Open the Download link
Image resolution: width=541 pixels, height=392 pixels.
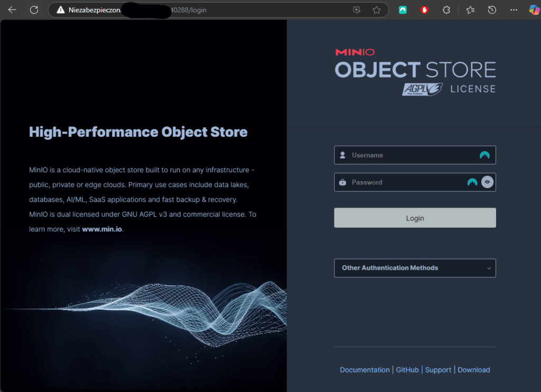pyautogui.click(x=474, y=370)
